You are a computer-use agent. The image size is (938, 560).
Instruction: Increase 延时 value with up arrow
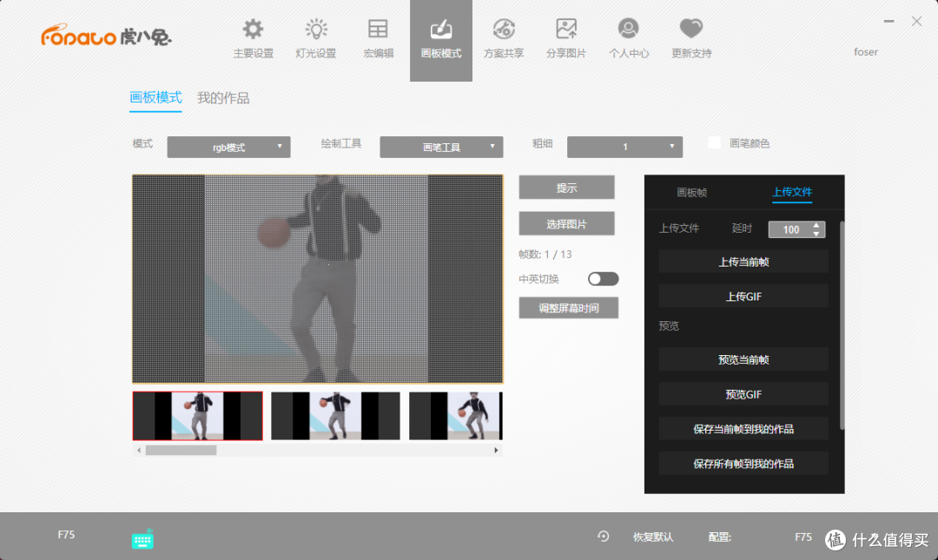click(816, 226)
